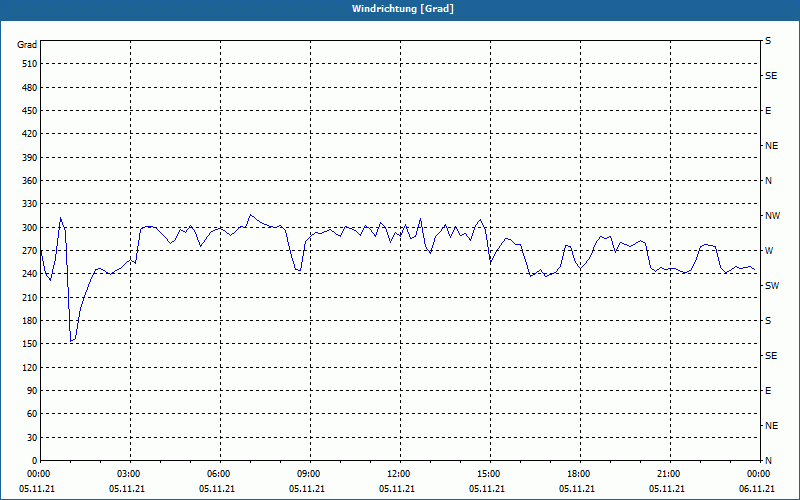Click the 'Windrichtung [Grad]' chart title

[x=403, y=9]
